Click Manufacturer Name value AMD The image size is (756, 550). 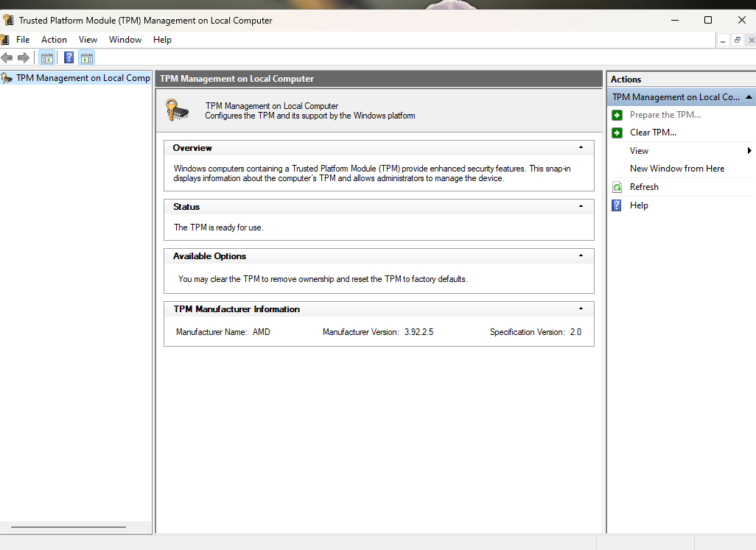coord(262,332)
